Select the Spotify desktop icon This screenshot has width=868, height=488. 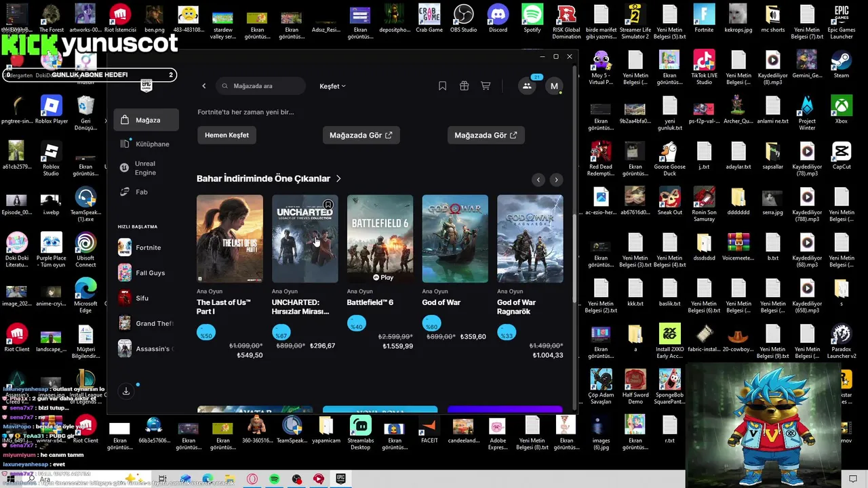click(x=532, y=19)
